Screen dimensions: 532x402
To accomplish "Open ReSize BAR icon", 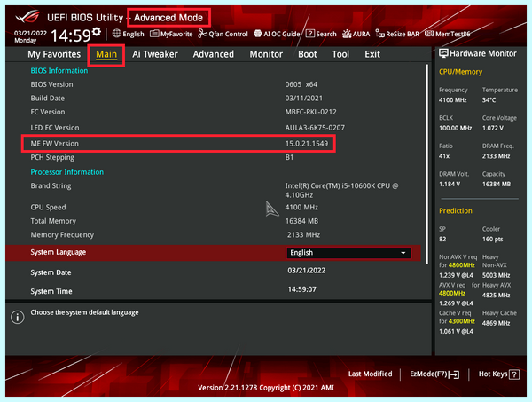I will coord(380,33).
